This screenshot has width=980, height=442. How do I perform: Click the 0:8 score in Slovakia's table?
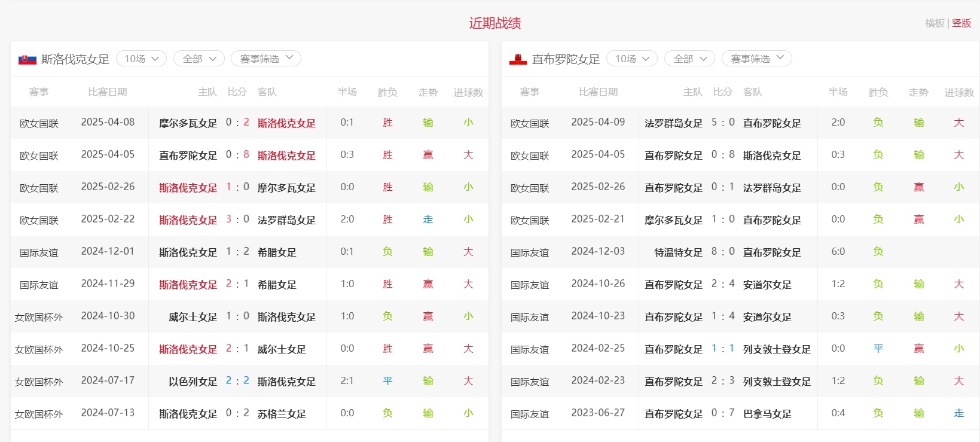coord(237,155)
